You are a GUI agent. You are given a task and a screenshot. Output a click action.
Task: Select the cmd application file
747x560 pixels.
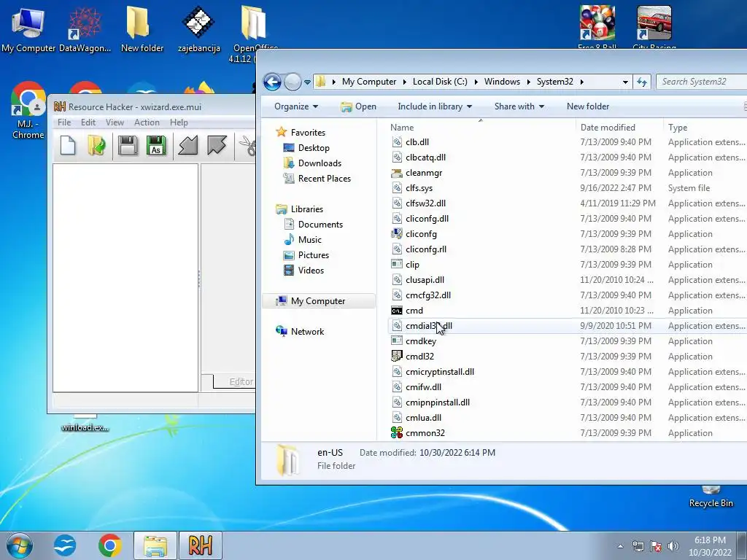click(x=414, y=311)
